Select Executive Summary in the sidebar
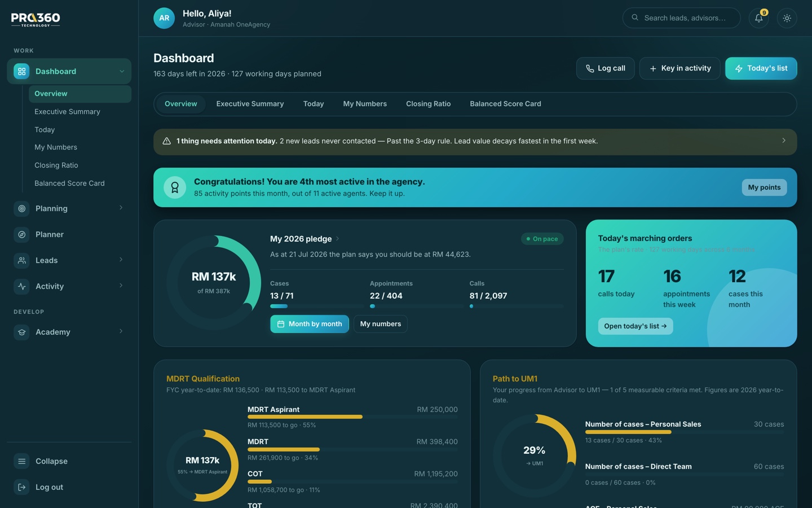 pyautogui.click(x=80, y=112)
